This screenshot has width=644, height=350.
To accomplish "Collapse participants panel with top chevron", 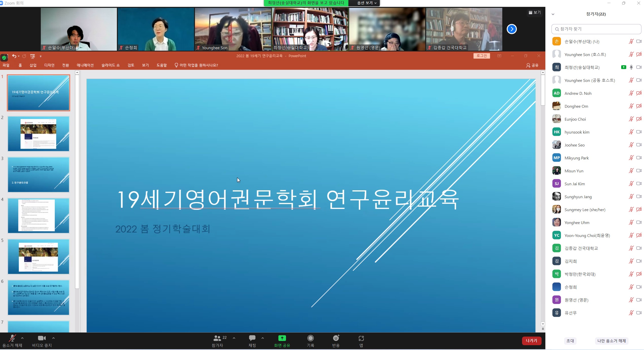I will pos(553,14).
